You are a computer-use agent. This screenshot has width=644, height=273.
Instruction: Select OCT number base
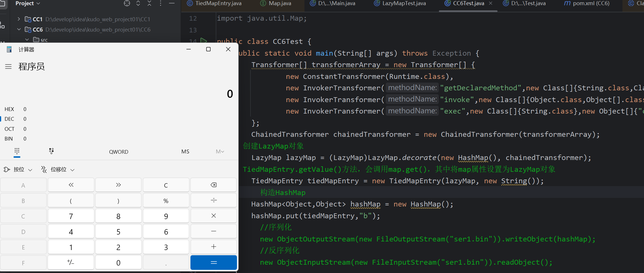(16, 129)
